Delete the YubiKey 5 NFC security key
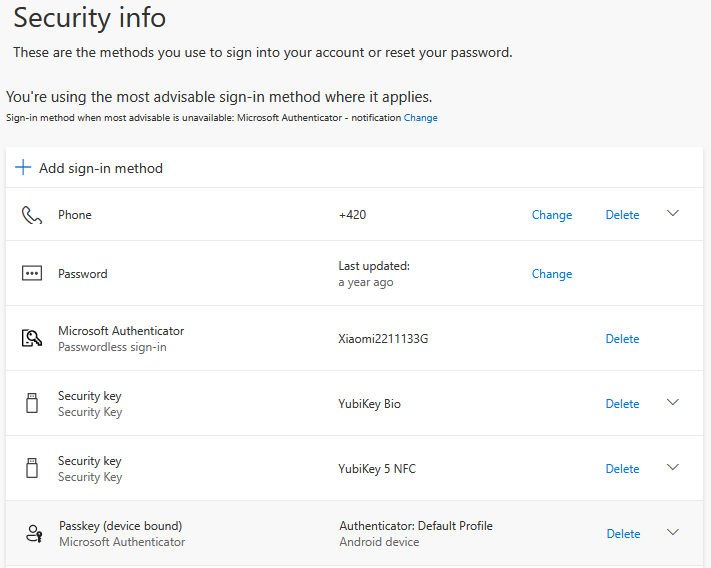The image size is (711, 568). pos(623,469)
